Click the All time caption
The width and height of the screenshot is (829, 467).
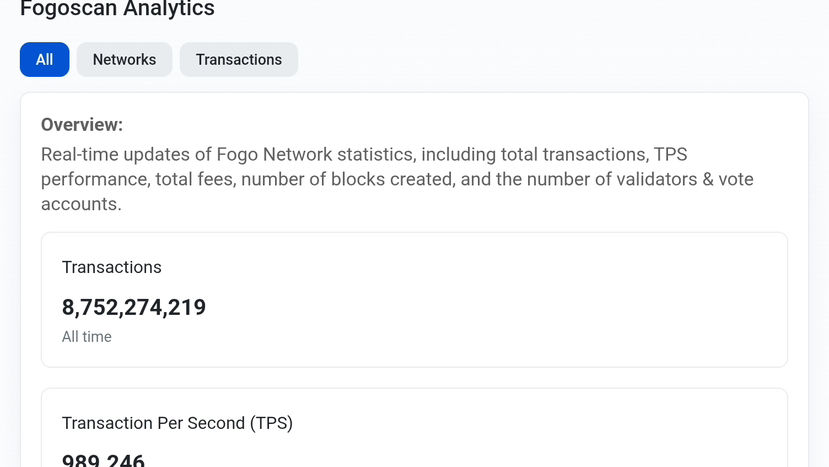pos(87,337)
